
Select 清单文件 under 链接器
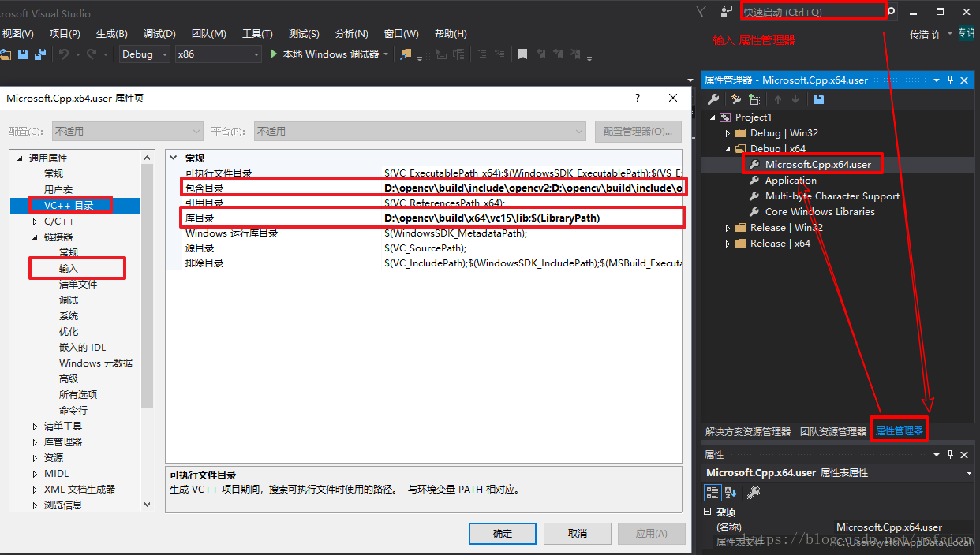point(78,285)
